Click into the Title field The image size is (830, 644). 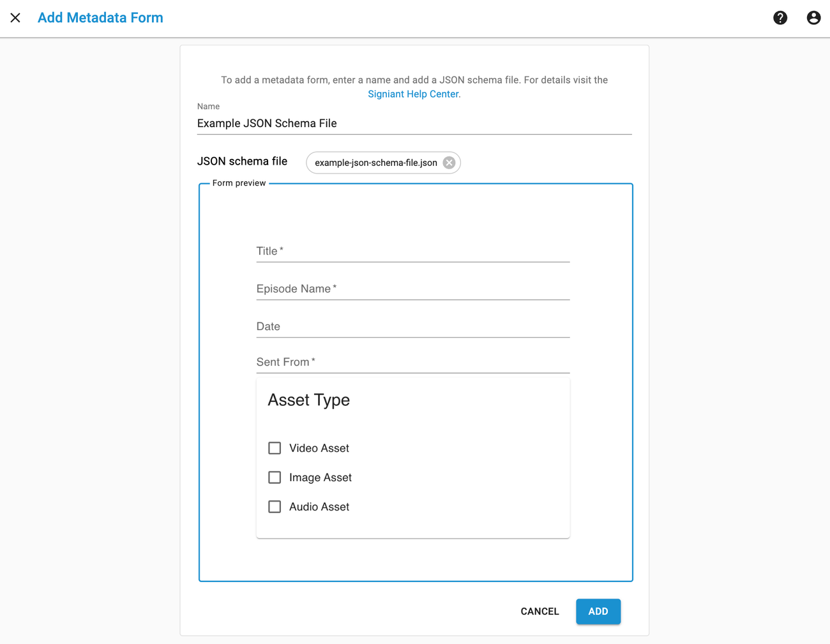(412, 251)
